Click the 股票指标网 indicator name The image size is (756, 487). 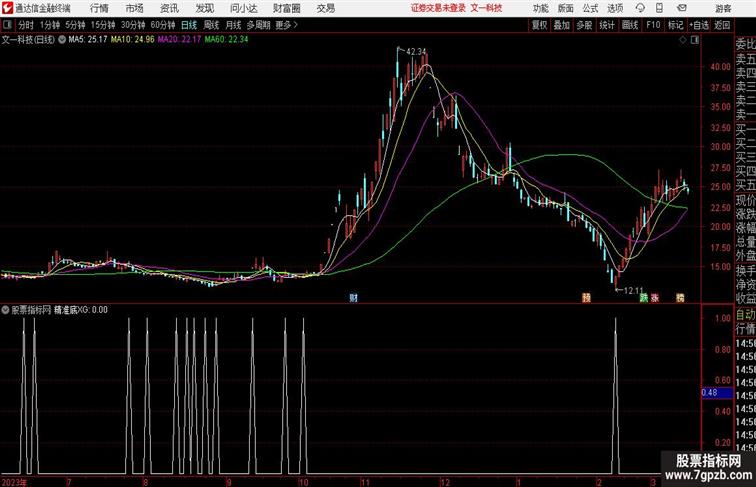[31, 310]
